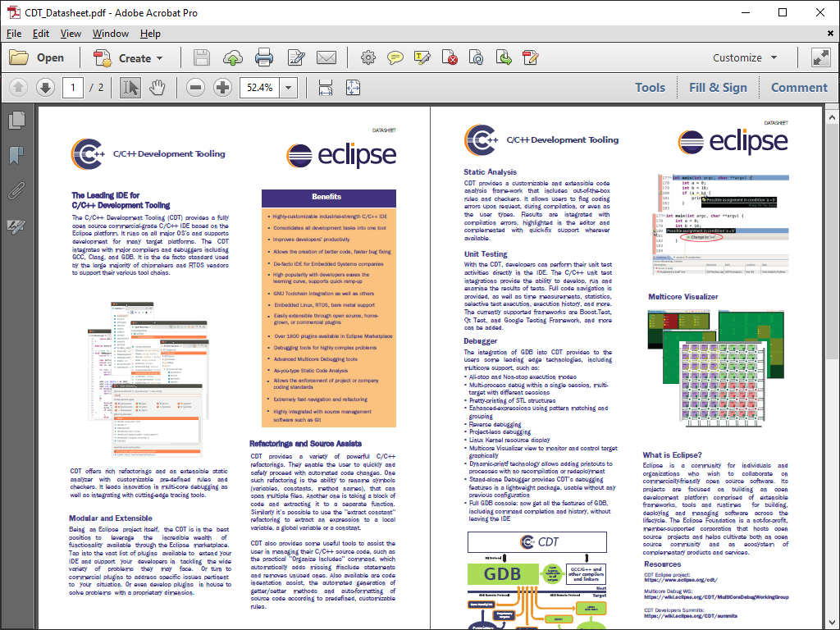Open the zoom level dropdown arrow

point(289,87)
